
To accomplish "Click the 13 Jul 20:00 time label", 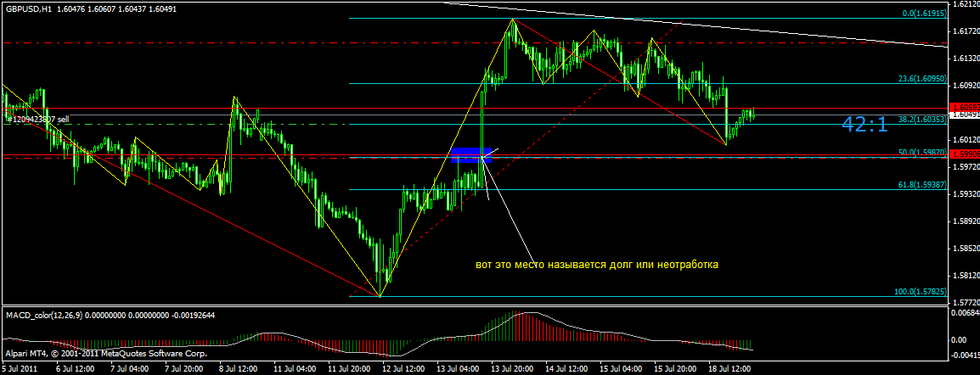I will [x=510, y=369].
